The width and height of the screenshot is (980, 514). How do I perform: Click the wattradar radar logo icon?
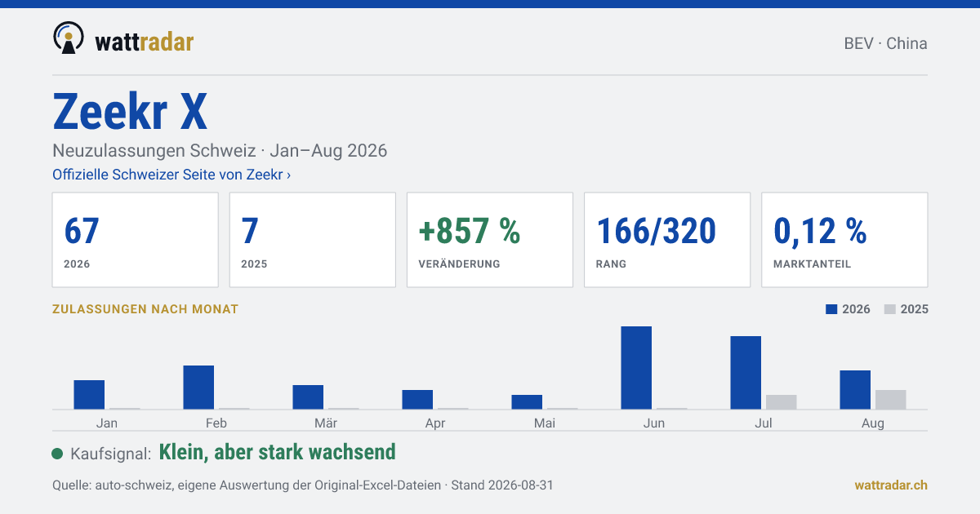[68, 38]
